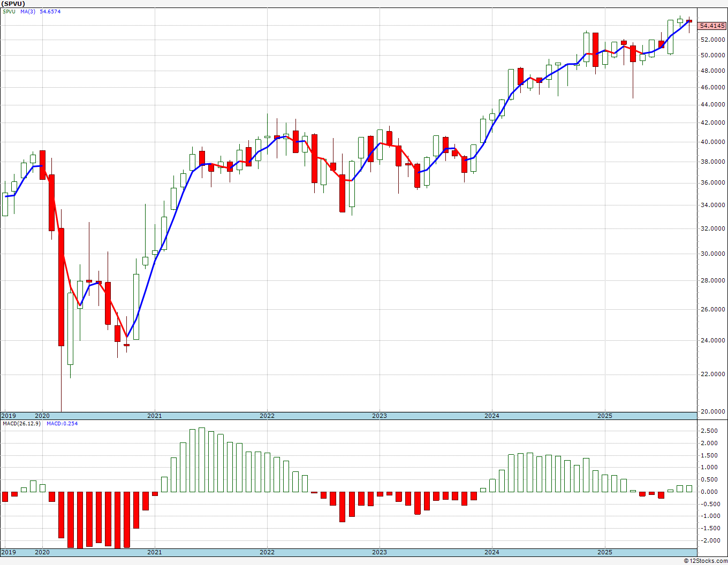The image size is (728, 565).
Task: Click the 22.0000 price axis label
Action: pyautogui.click(x=712, y=374)
